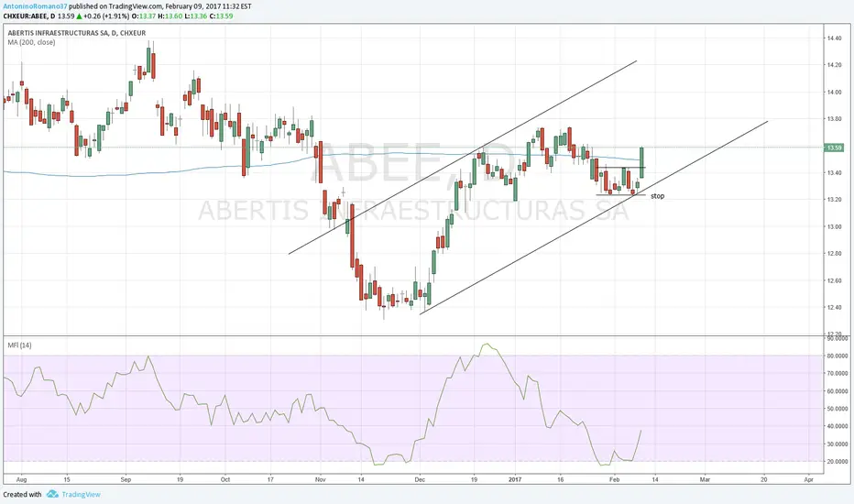
Task: Click the 12.80 price axis label
Action: tap(834, 253)
